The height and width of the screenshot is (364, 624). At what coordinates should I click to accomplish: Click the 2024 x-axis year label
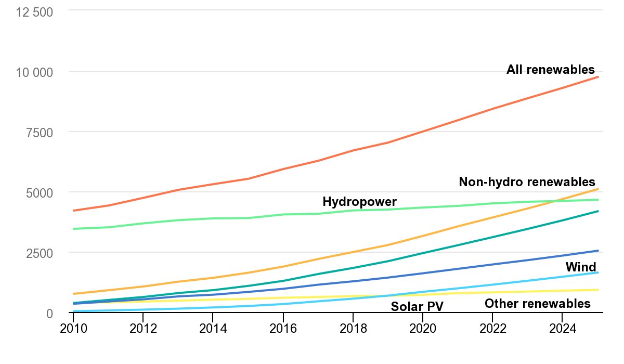click(x=562, y=328)
